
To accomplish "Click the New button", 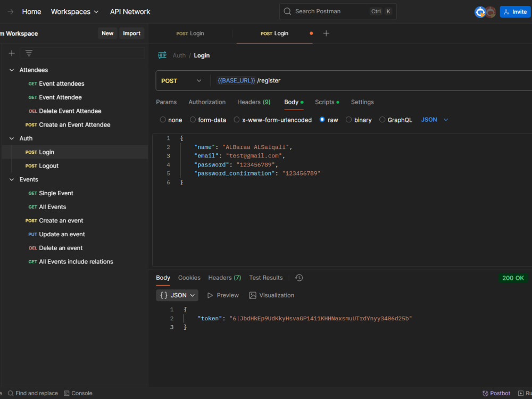I will coord(107,33).
